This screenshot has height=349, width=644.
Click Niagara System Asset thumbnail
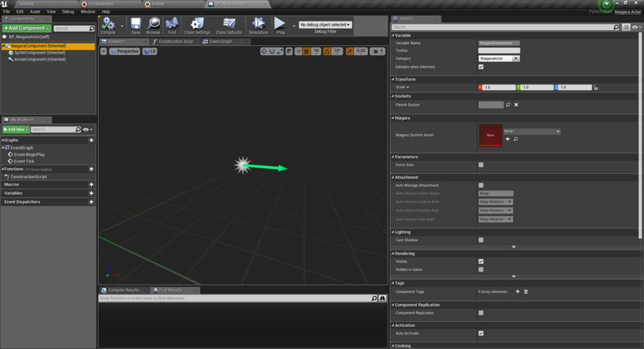(x=491, y=135)
